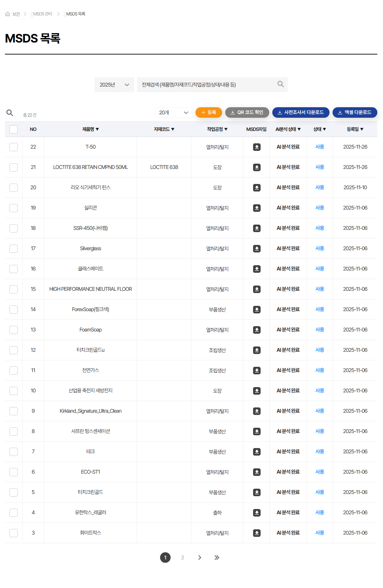Screen dimensions: 383x588
Task: Click into the 전체검색 input field
Action: [x=207, y=85]
